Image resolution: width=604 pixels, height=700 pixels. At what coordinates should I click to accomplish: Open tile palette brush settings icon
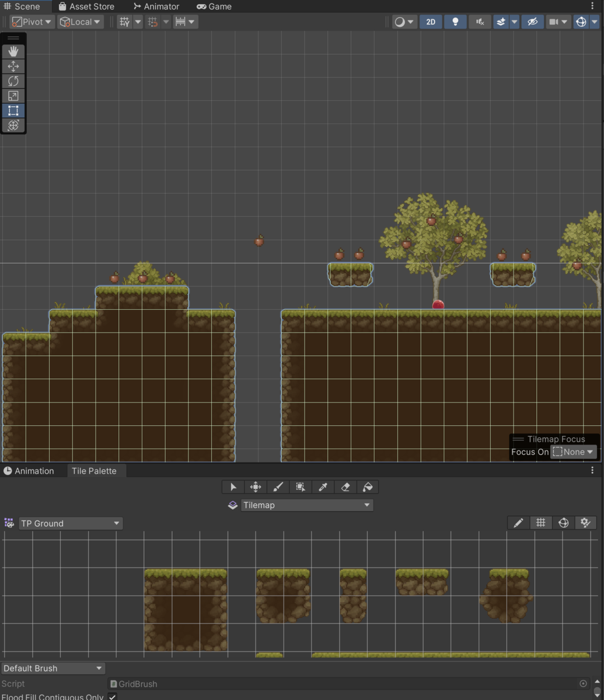tap(585, 523)
